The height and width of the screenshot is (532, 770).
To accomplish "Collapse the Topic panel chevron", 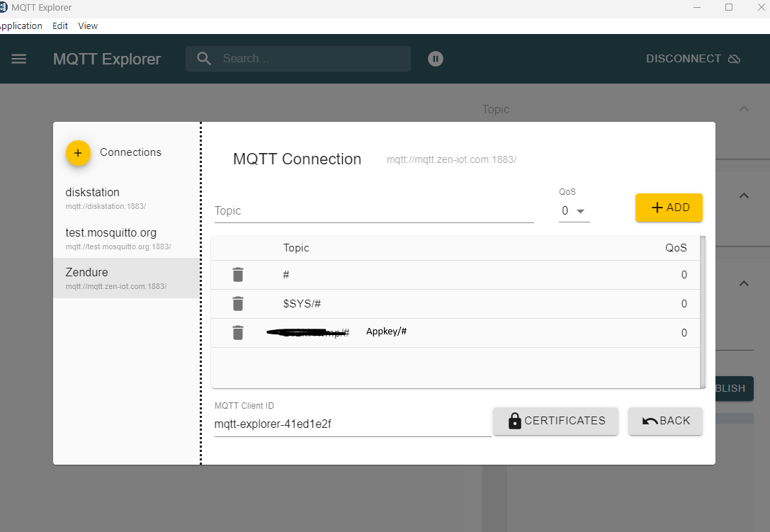I will [x=744, y=109].
